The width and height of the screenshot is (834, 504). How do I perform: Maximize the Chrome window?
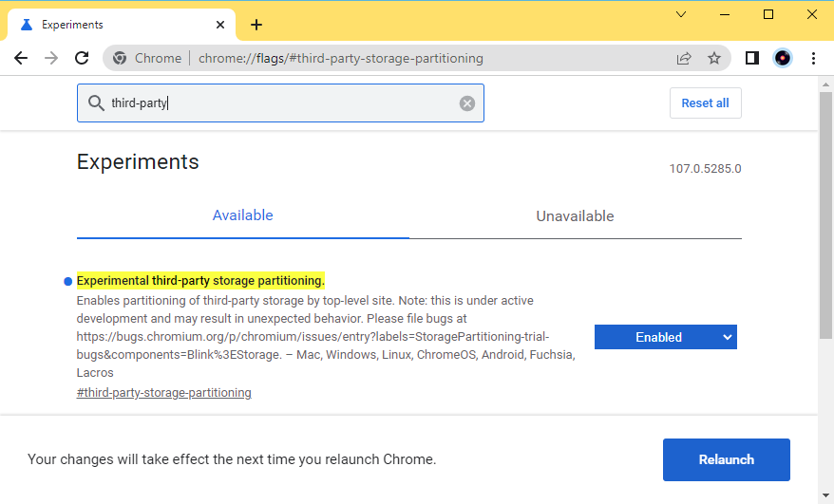[768, 14]
